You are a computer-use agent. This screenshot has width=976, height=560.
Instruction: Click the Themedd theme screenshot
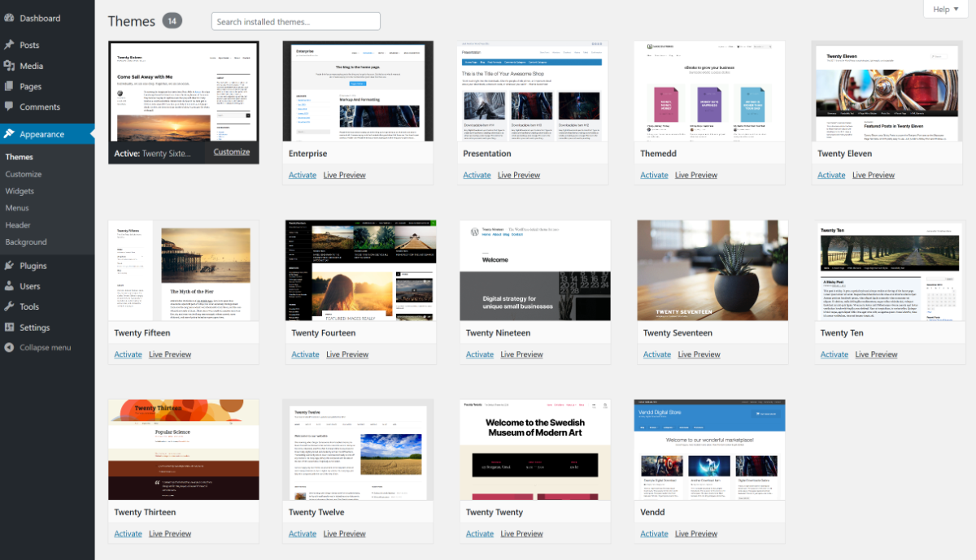pyautogui.click(x=710, y=91)
